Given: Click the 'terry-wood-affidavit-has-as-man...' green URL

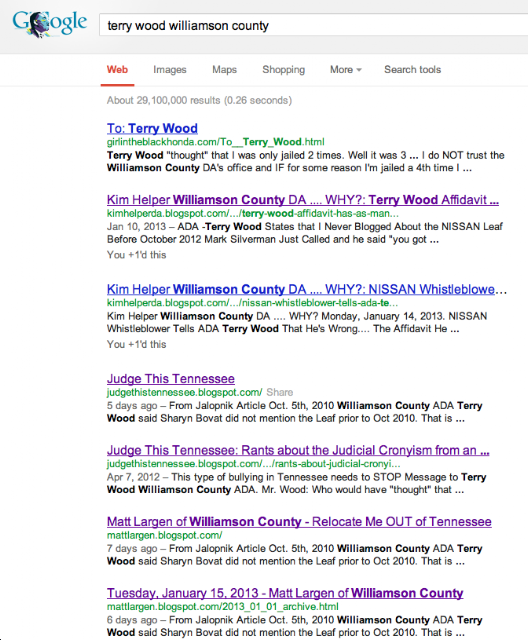Looking at the screenshot, I should tap(253, 213).
